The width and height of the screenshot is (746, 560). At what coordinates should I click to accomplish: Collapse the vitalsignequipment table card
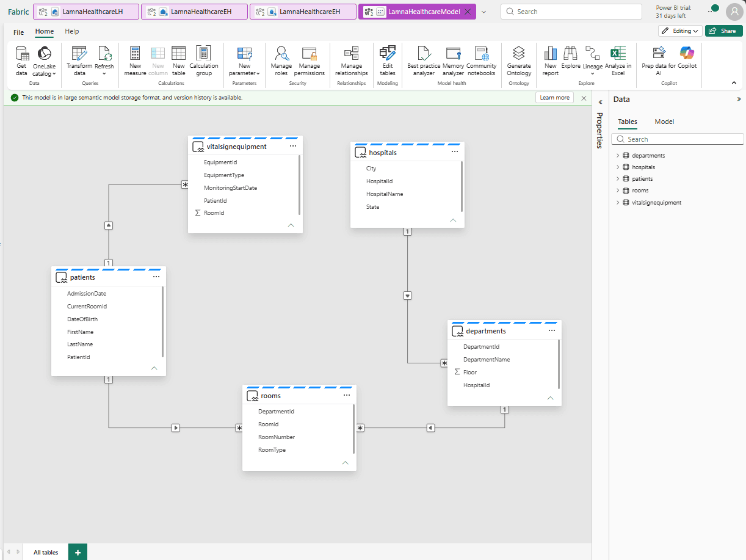(291, 225)
